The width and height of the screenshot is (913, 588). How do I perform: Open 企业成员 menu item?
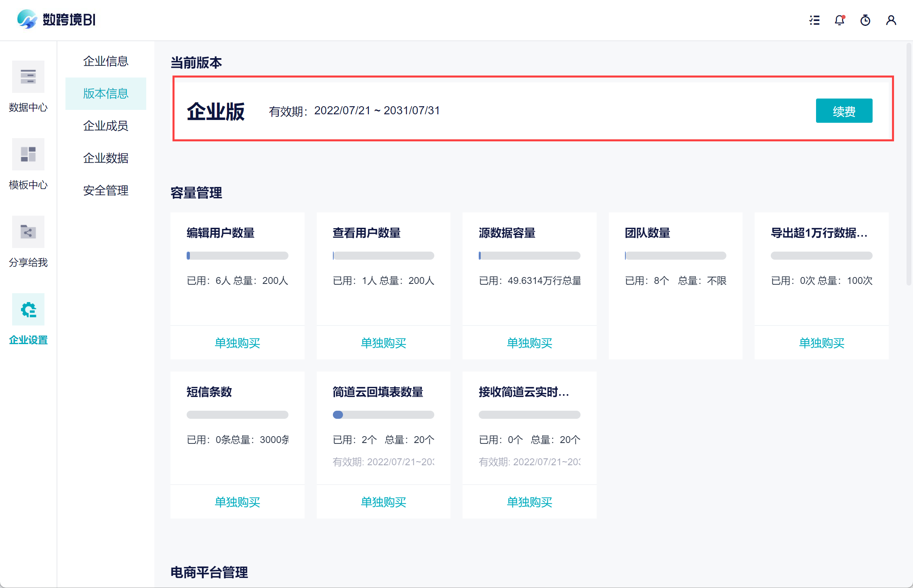(x=105, y=126)
